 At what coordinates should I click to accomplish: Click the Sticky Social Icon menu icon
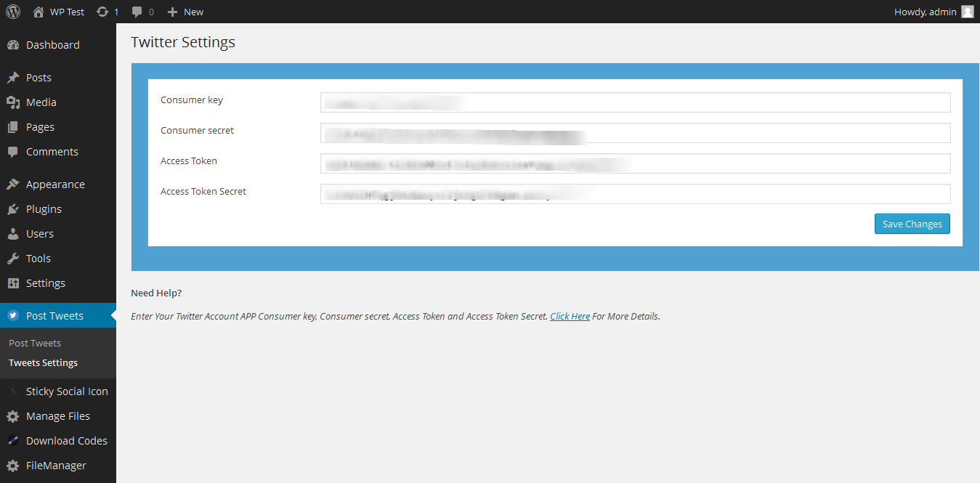coord(13,391)
